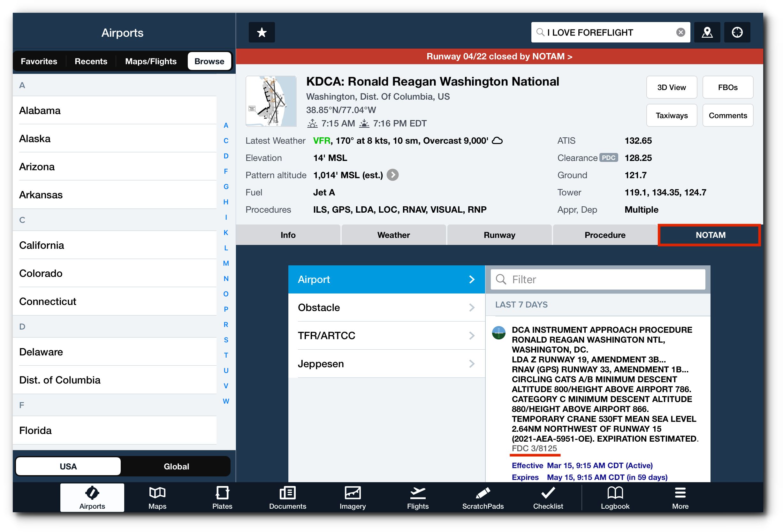This screenshot has height=532, width=783.
Task: Open the Comments button
Action: [728, 115]
